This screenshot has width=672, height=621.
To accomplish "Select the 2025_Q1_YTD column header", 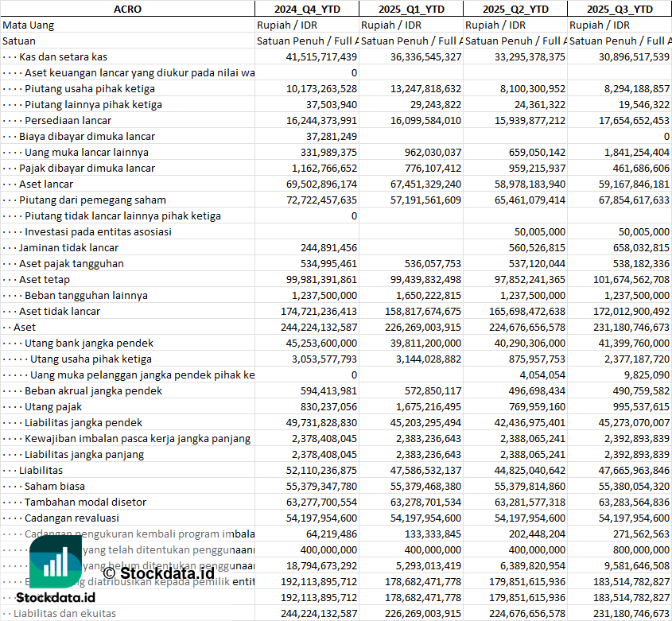I will (x=410, y=9).
